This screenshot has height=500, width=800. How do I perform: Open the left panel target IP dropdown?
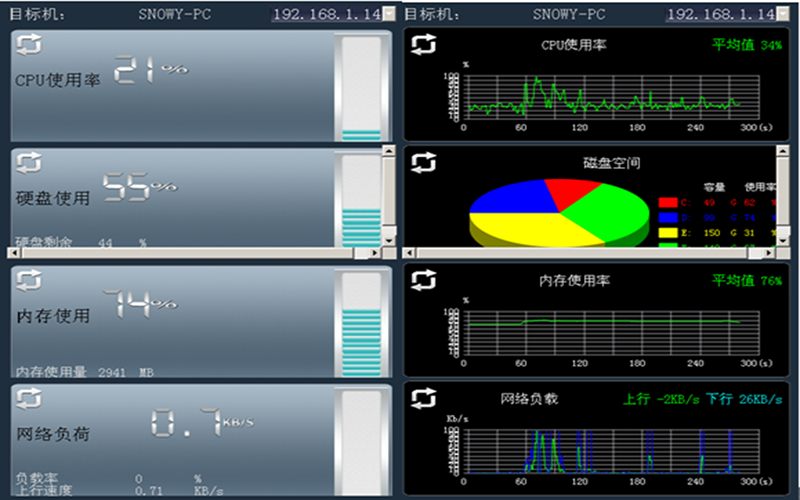(x=388, y=14)
